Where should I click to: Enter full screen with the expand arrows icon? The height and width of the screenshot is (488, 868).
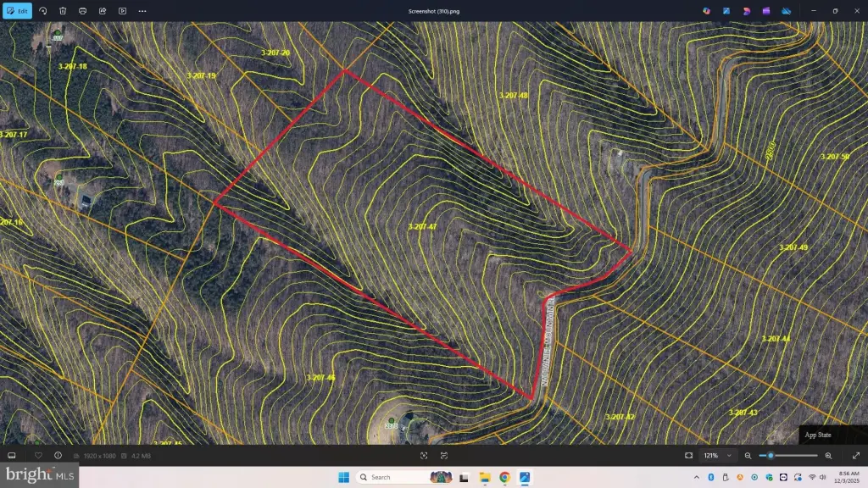point(855,456)
